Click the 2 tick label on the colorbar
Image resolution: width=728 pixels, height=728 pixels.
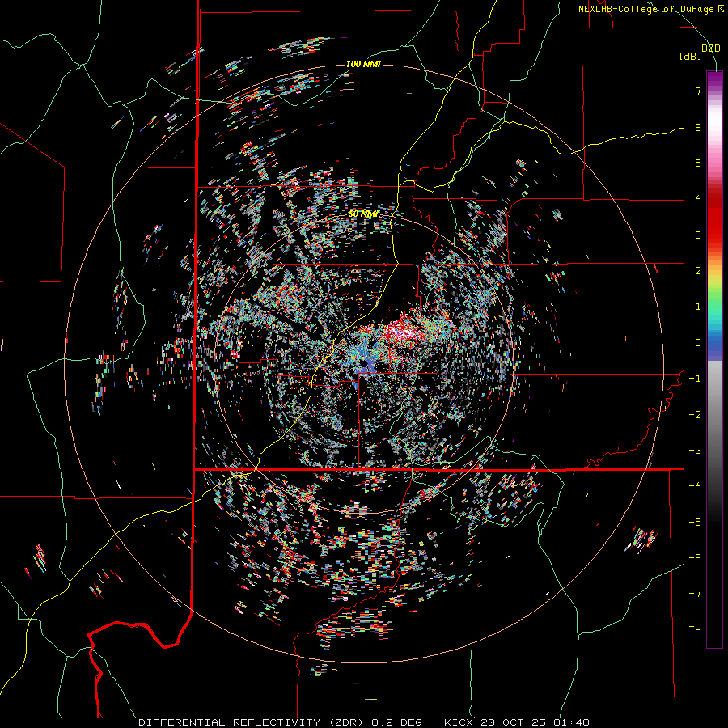coord(698,271)
